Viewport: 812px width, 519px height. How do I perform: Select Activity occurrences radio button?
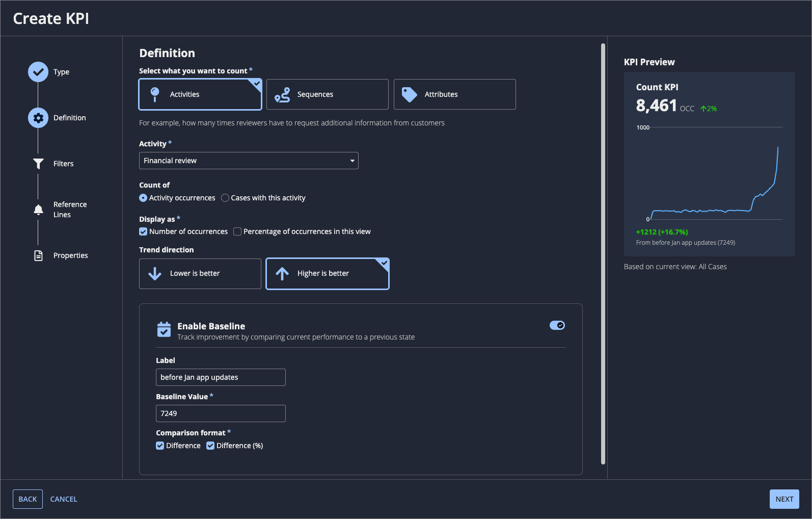point(143,198)
